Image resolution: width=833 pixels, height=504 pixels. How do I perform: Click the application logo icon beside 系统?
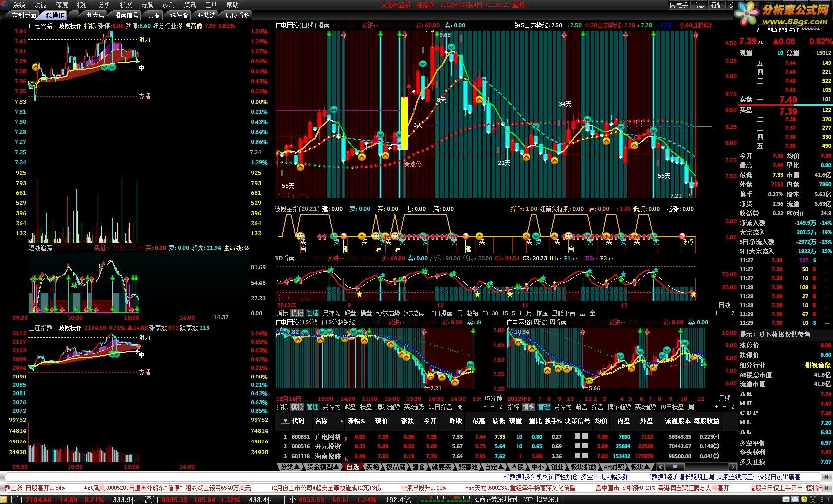[x=4, y=4]
